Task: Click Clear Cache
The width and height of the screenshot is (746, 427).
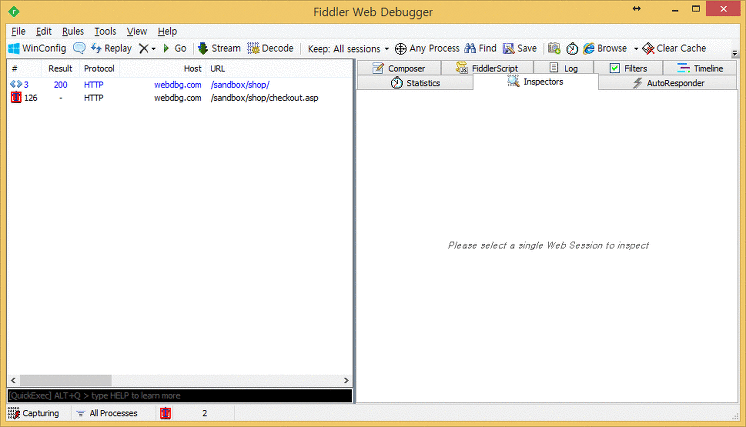Action: click(674, 49)
